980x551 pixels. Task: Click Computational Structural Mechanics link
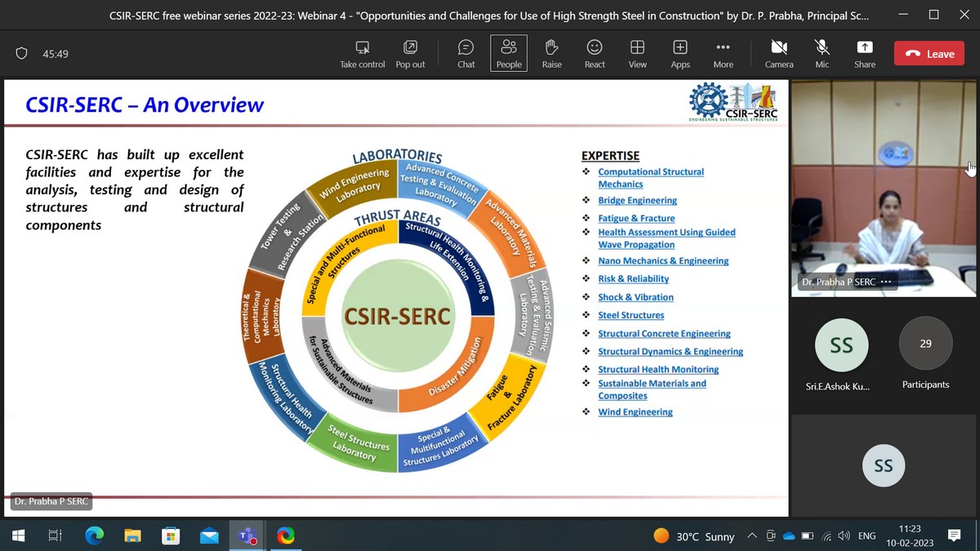(x=650, y=178)
